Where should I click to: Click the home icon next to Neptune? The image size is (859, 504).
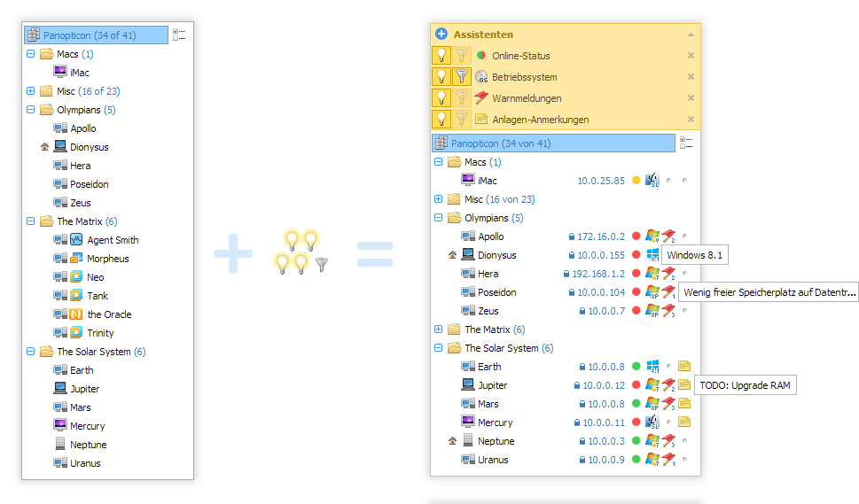pos(452,441)
